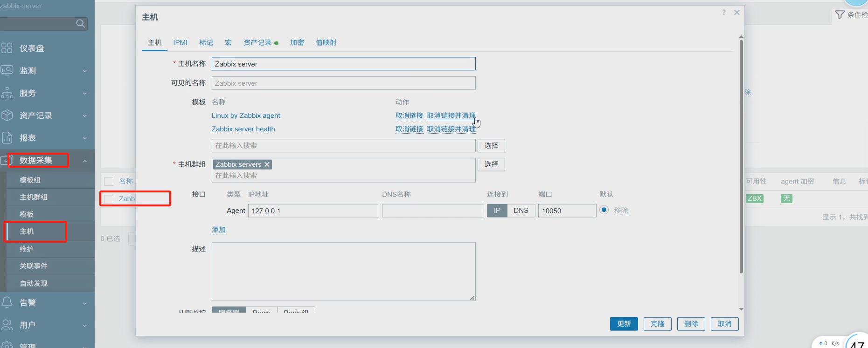The image size is (868, 348).
Task: Click the 用户 users icon
Action: [7, 325]
